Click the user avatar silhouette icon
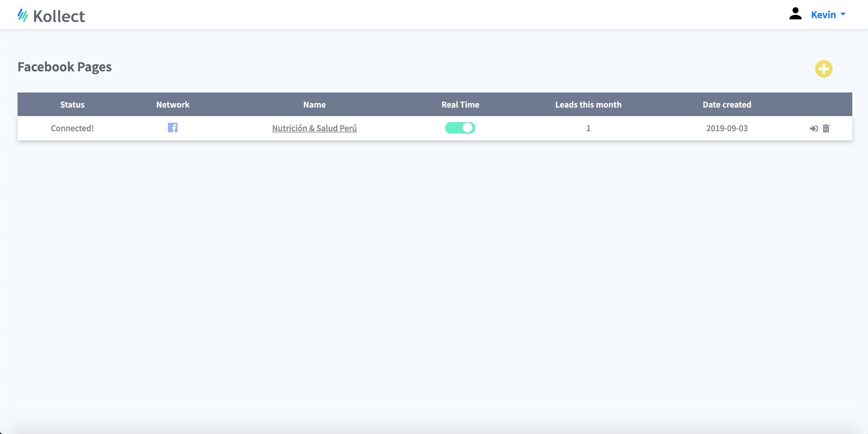This screenshot has width=868, height=434. click(x=795, y=14)
